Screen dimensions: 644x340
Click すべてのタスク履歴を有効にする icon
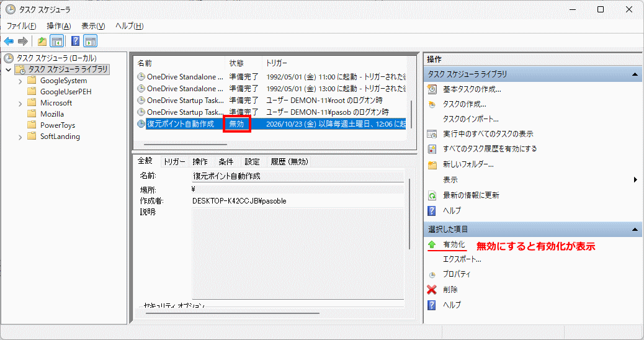coord(432,149)
